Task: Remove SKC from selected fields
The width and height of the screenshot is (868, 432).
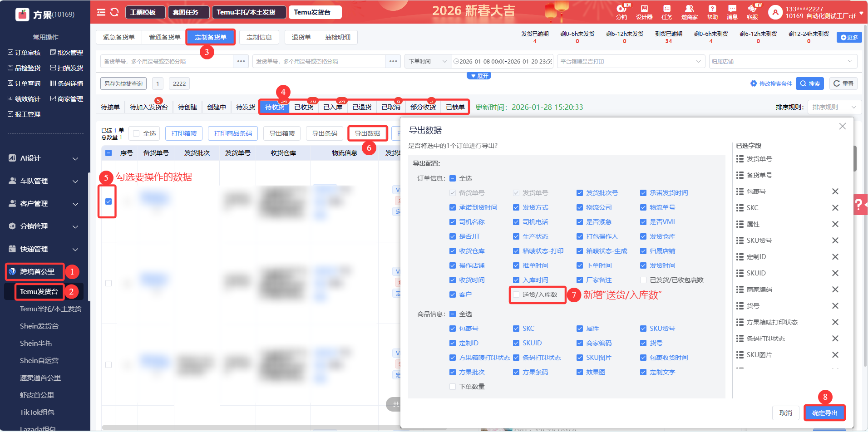Action: click(835, 208)
